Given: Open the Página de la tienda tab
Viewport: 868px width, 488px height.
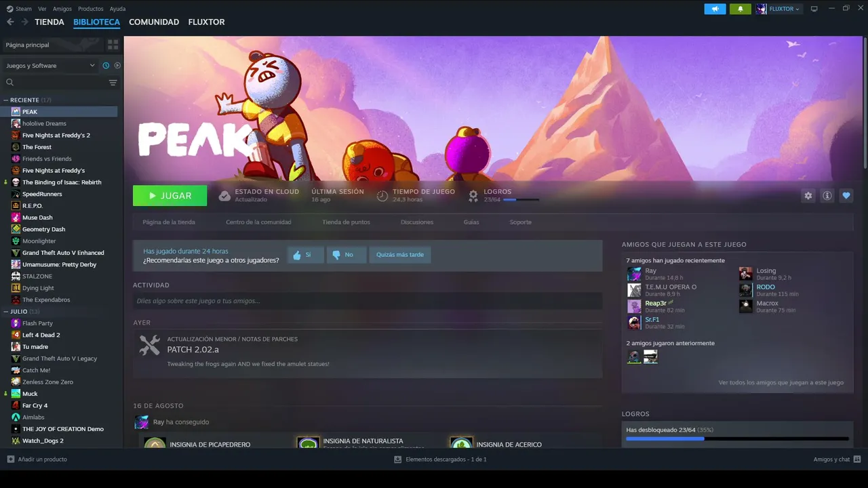Looking at the screenshot, I should 169,222.
